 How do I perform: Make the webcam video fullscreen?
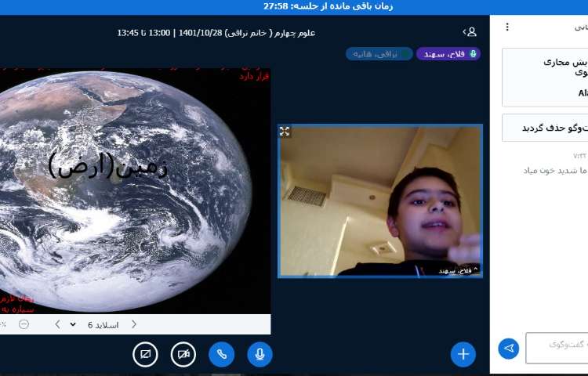[285, 132]
